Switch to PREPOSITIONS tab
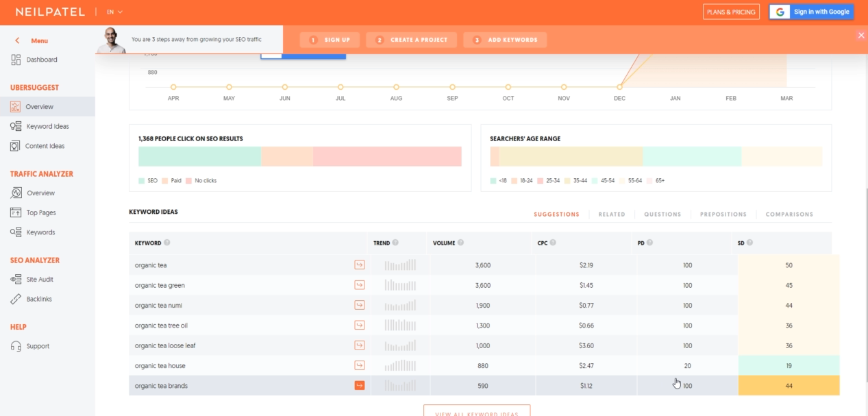Image resolution: width=868 pixels, height=416 pixels. [723, 215]
